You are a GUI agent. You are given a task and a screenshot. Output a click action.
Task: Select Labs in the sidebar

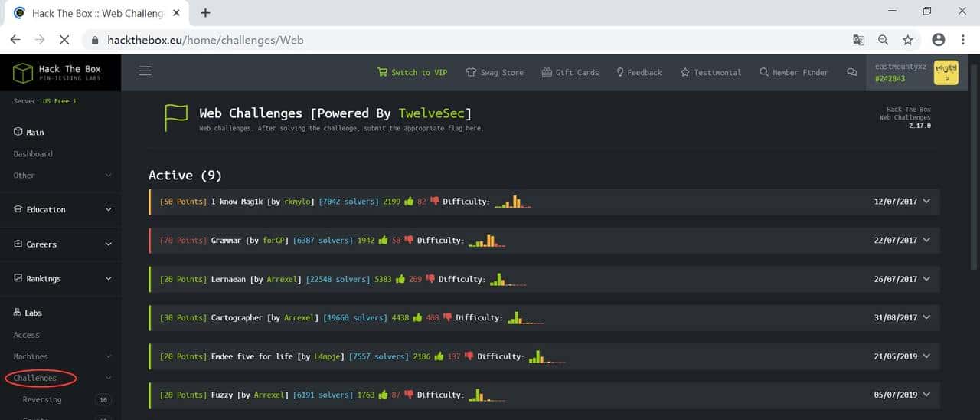[x=28, y=313]
